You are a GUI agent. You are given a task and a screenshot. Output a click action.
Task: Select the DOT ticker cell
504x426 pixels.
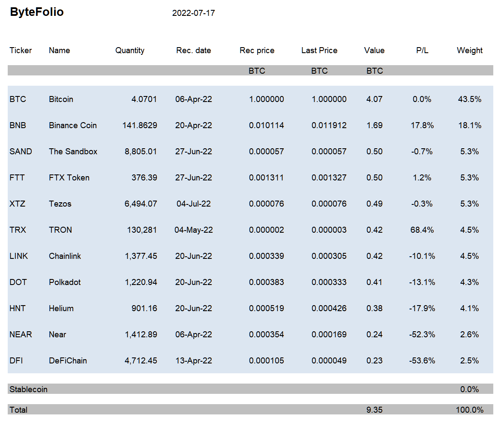(18, 282)
